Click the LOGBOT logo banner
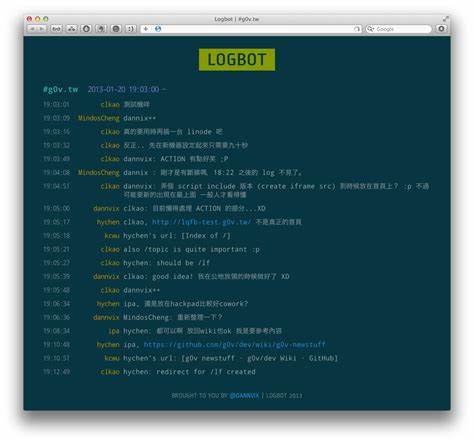This screenshot has height=443, width=474. (237, 60)
